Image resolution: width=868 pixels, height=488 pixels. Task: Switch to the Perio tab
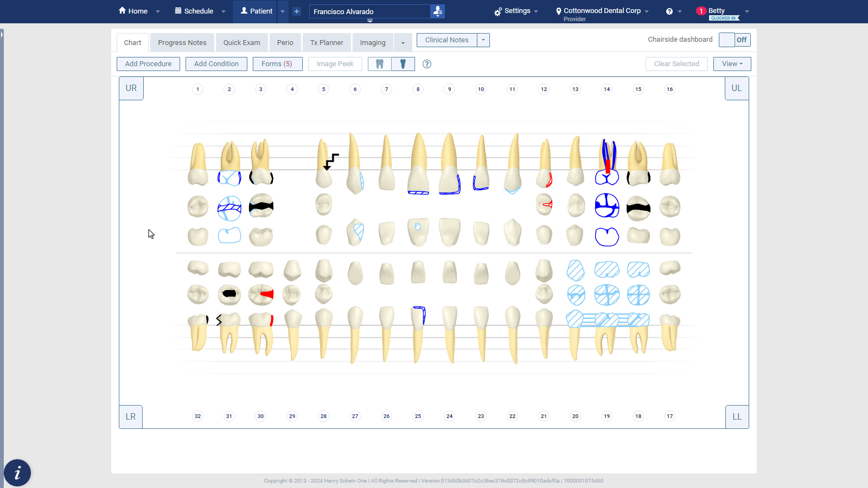click(x=285, y=43)
